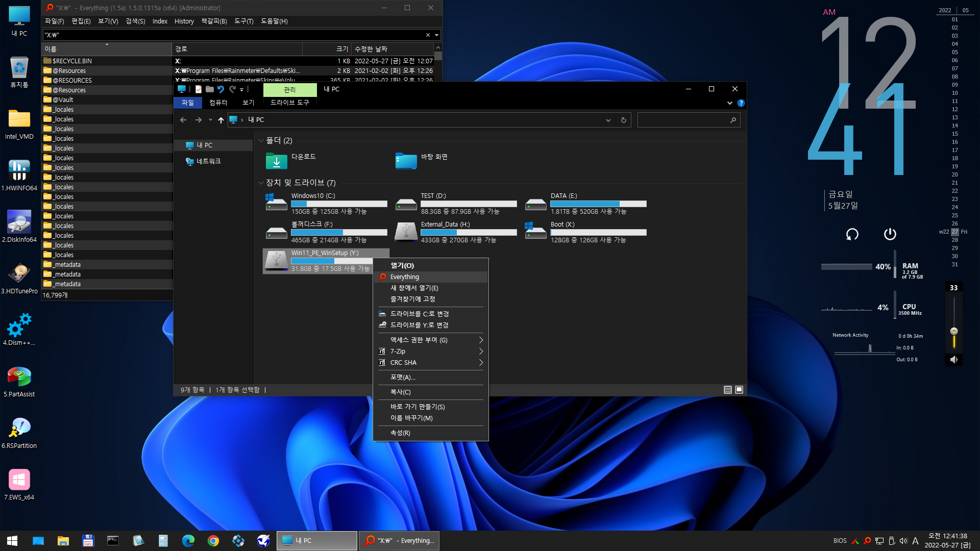Switch to the Everything taskbar button
Image resolution: width=980 pixels, height=551 pixels.
[399, 541]
